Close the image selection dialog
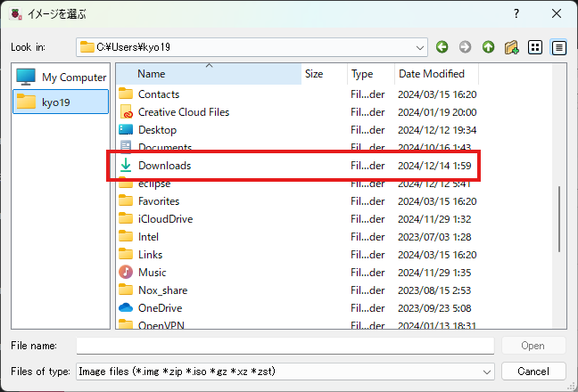 557,13
